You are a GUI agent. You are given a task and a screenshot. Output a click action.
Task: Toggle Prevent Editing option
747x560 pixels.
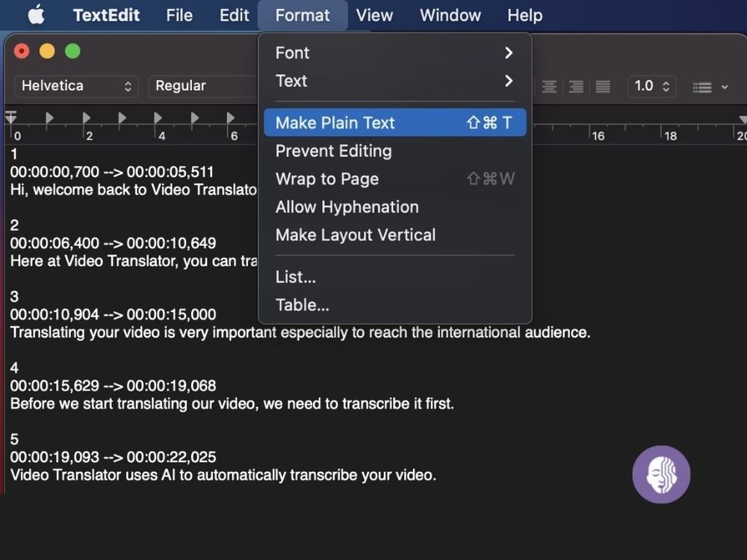[333, 151]
